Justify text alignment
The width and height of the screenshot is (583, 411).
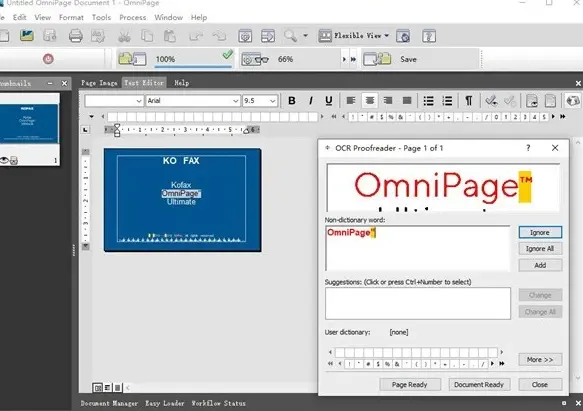[x=407, y=100]
